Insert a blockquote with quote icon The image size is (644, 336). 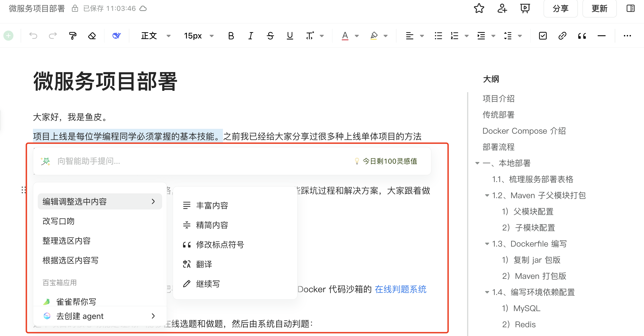coord(582,36)
